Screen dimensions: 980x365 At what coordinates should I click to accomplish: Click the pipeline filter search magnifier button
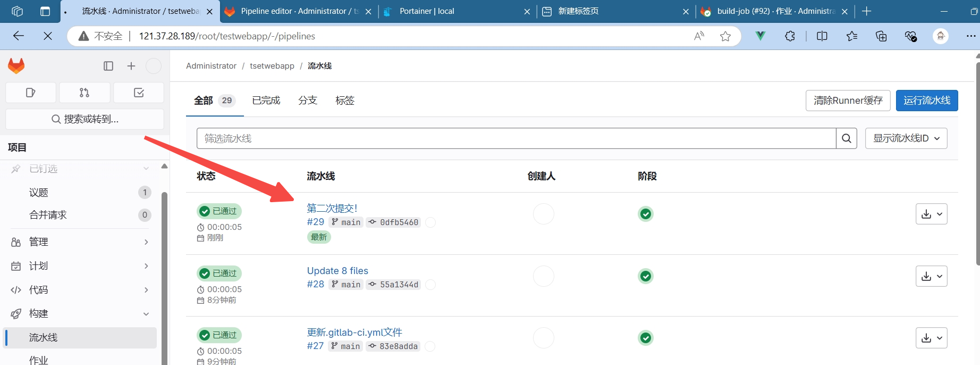[x=847, y=138]
